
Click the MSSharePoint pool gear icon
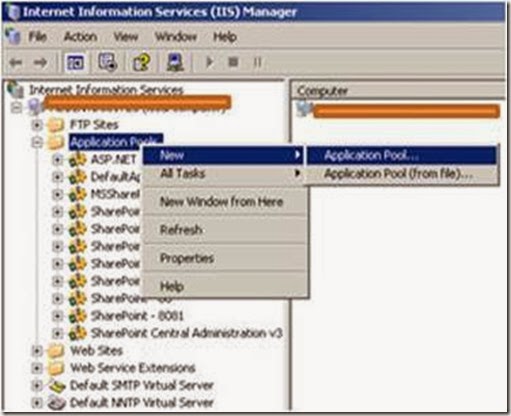pyautogui.click(x=77, y=194)
